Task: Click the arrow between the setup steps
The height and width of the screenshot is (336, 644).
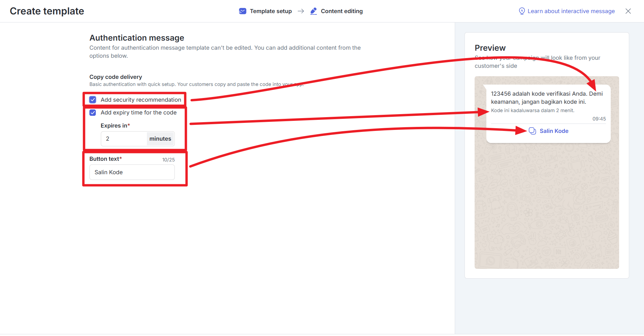Action: click(x=301, y=11)
